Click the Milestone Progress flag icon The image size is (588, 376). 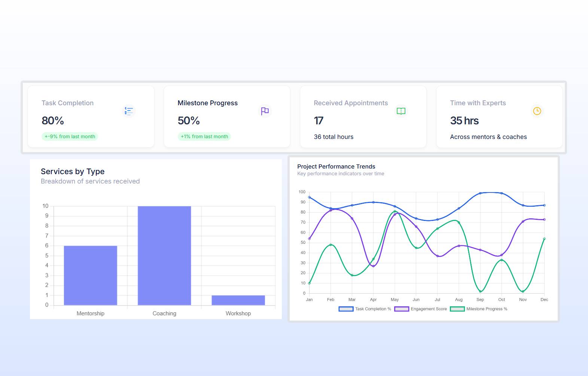coord(265,111)
